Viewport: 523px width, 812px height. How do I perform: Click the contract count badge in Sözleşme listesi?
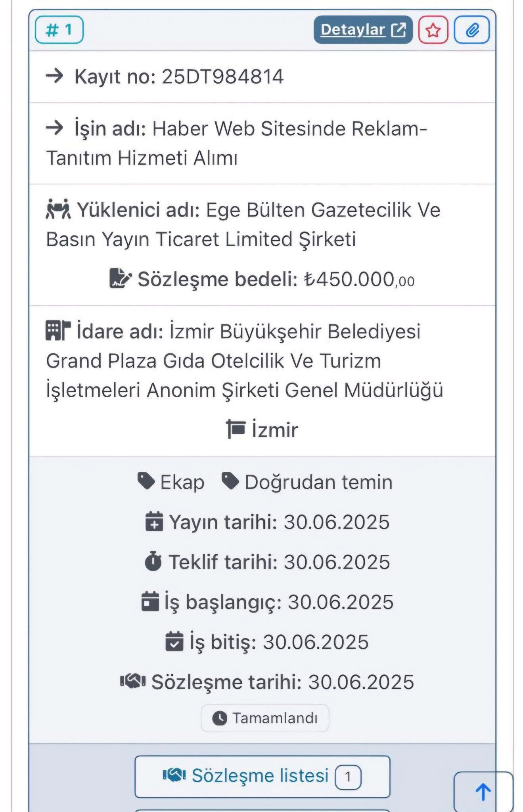(x=348, y=777)
